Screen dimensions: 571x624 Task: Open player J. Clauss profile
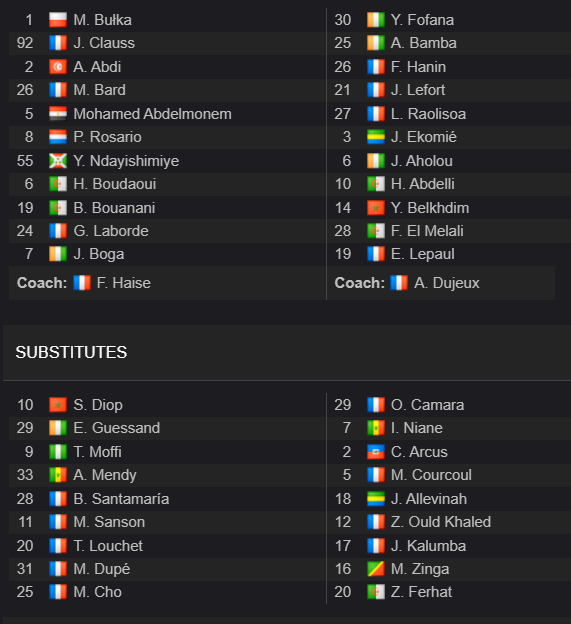[104, 43]
